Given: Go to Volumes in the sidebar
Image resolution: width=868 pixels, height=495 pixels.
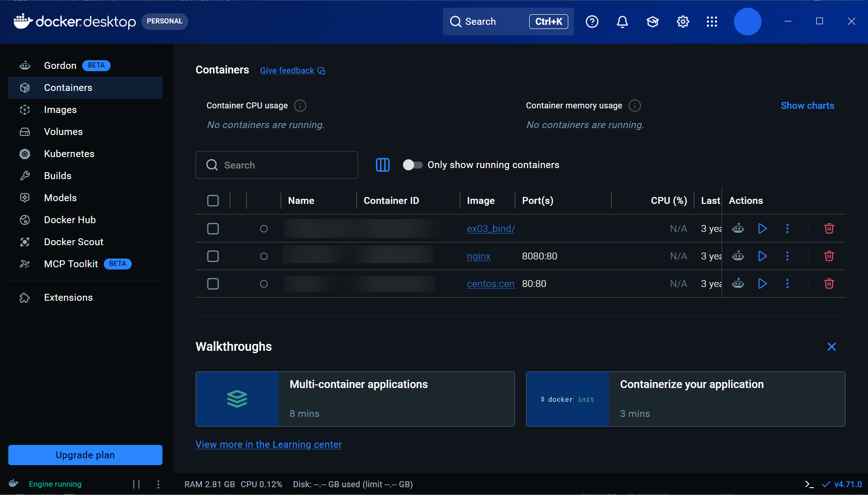Looking at the screenshot, I should pyautogui.click(x=85, y=132).
